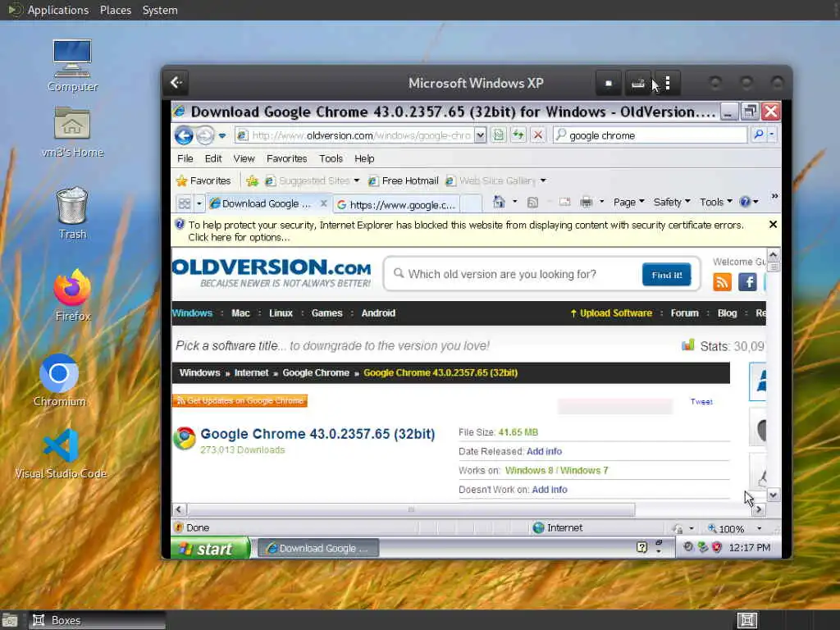The width and height of the screenshot is (840, 630).
Task: Switch to the https://www.google.c... tab
Action: click(396, 204)
